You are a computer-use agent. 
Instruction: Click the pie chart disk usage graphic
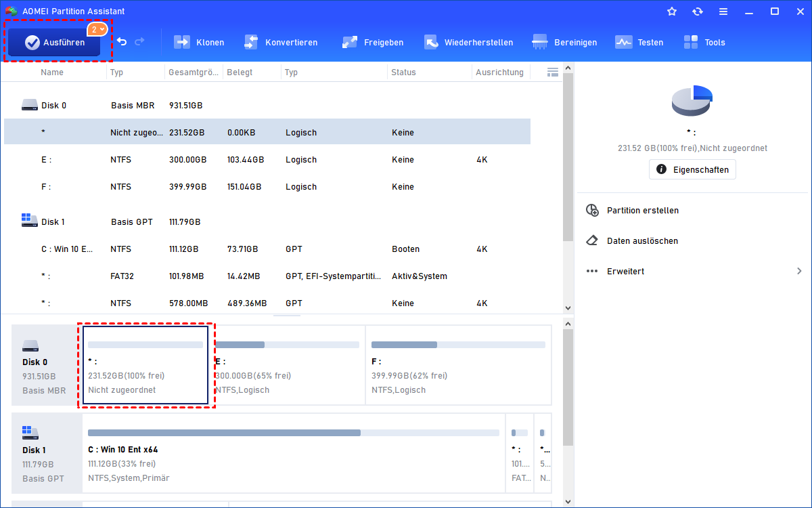pyautogui.click(x=692, y=100)
